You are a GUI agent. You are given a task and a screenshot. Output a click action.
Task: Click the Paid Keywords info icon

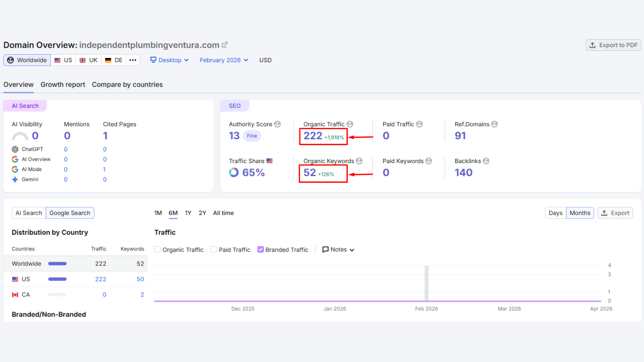pos(429,161)
